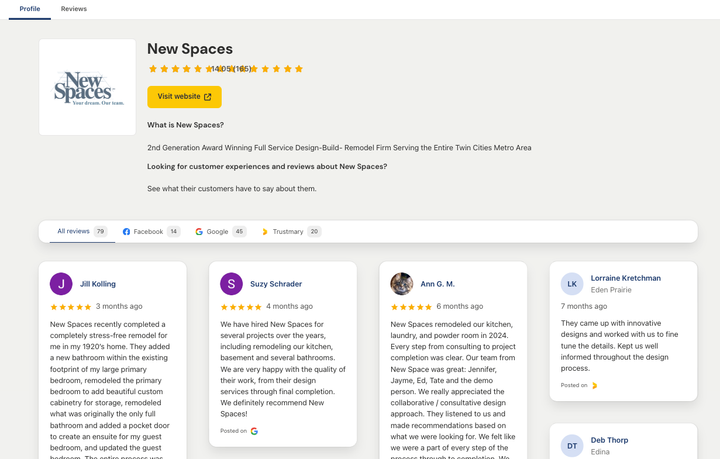
Task: Click Google icon on Suzy Schrader's review
Action: click(x=254, y=431)
